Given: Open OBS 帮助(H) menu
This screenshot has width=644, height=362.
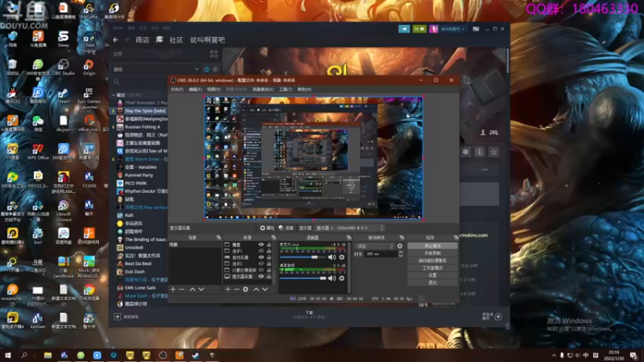Looking at the screenshot, I should pyautogui.click(x=304, y=89).
